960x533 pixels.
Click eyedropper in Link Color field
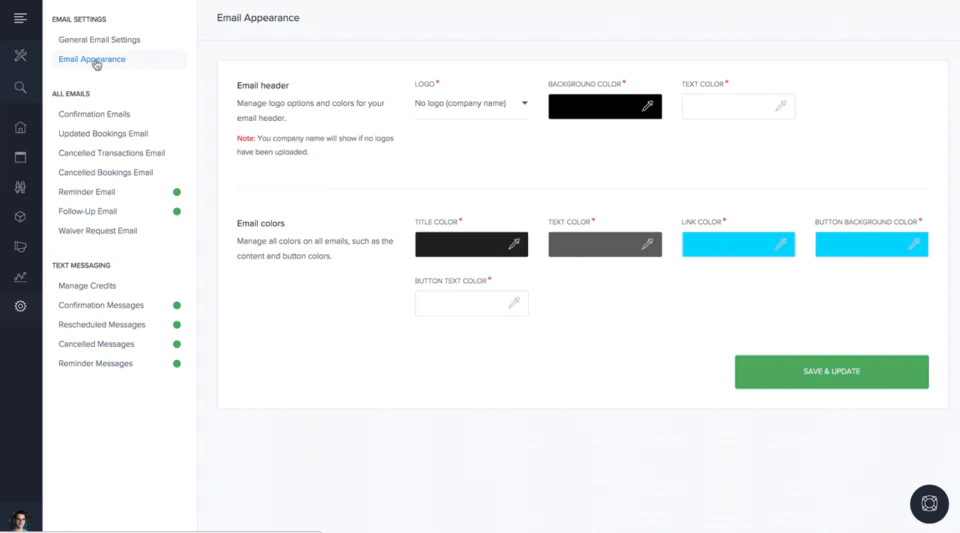(781, 244)
